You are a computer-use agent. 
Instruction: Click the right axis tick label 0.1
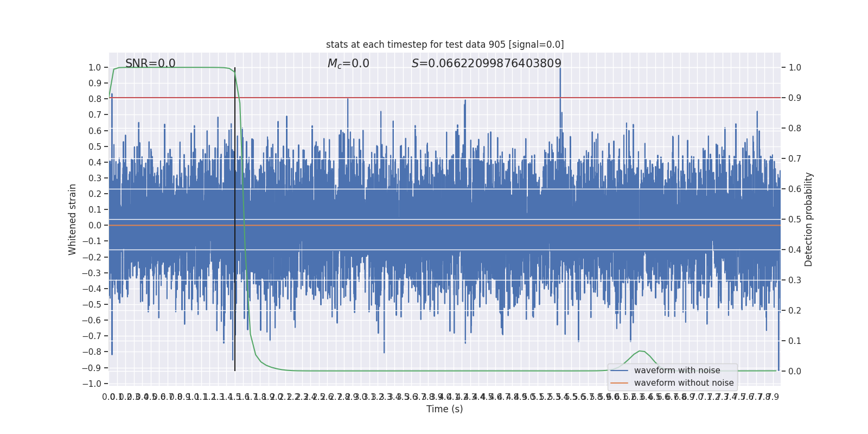click(x=795, y=341)
